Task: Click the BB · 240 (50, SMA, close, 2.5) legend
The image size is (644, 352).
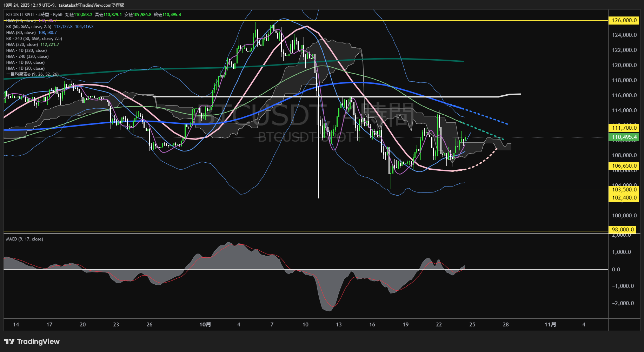Action: click(34, 39)
